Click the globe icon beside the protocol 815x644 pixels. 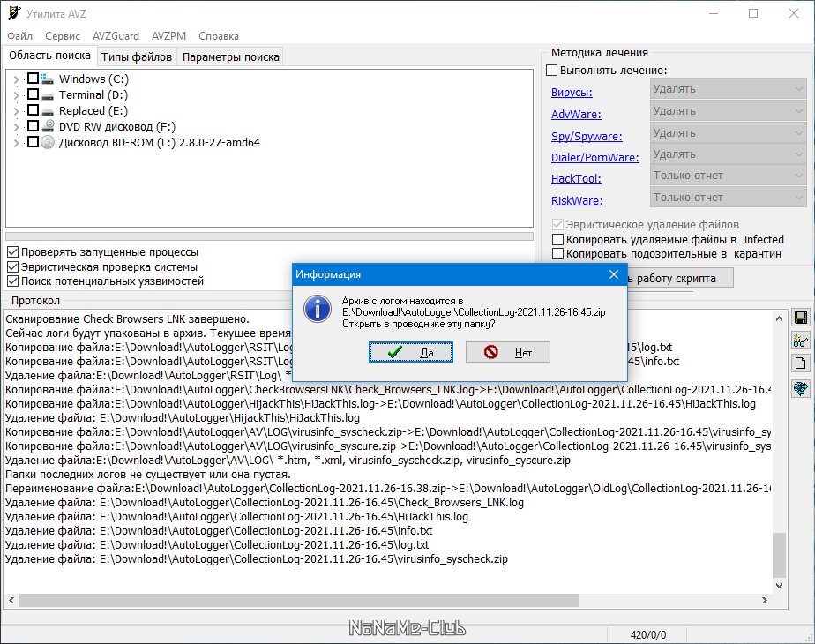click(801, 388)
